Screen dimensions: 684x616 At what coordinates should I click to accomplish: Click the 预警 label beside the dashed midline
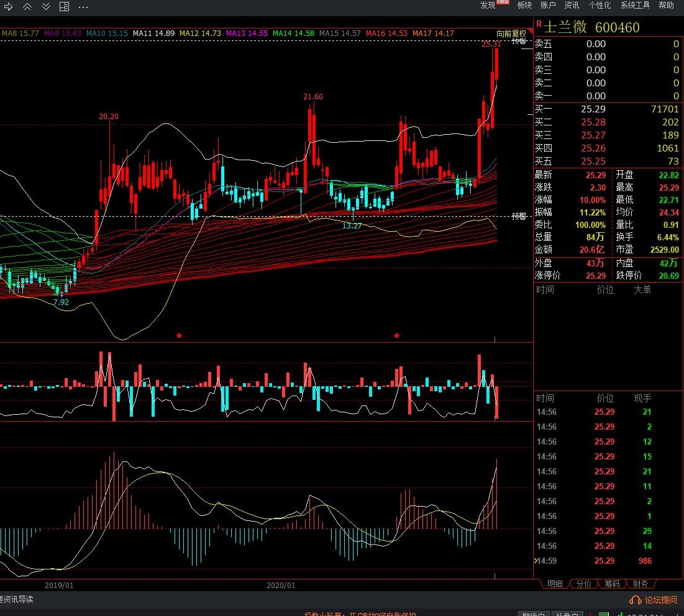519,216
